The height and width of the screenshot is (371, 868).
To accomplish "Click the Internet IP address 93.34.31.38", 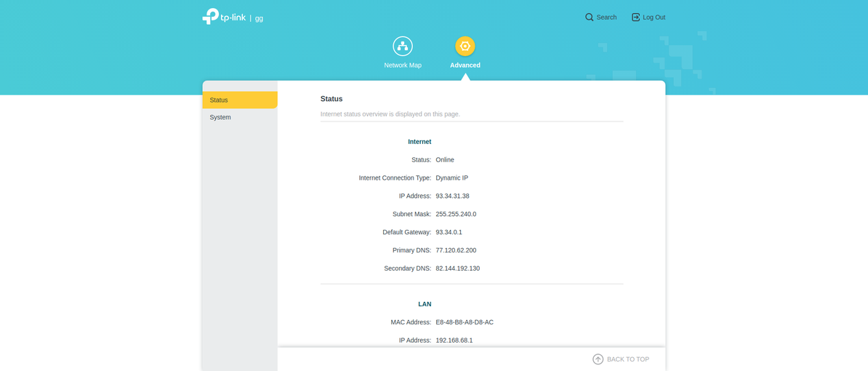I will tap(452, 196).
